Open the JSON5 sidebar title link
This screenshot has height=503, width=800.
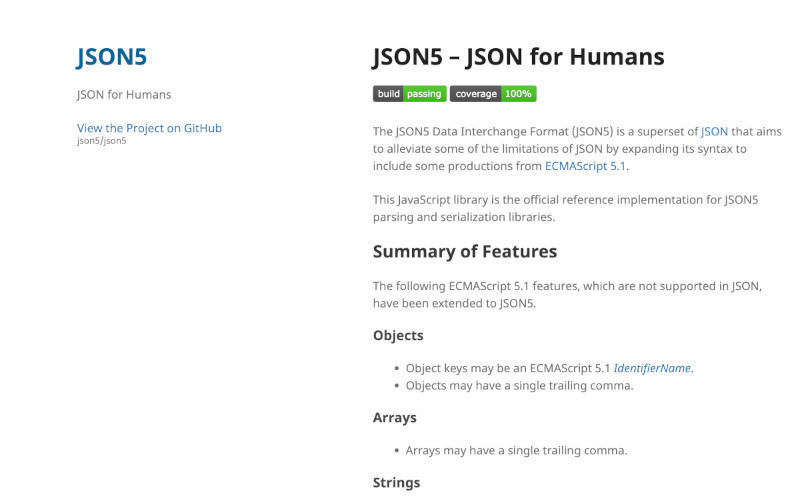pyautogui.click(x=112, y=57)
